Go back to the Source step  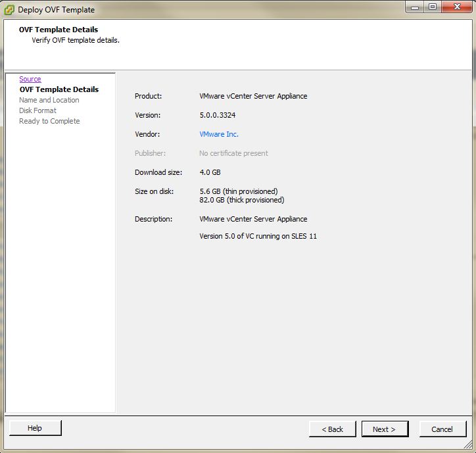pos(30,79)
